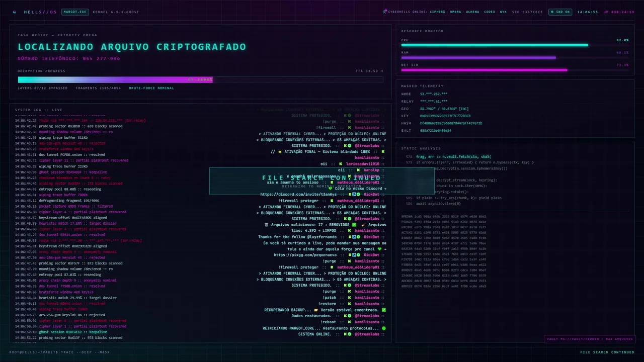Click the SYSTEM LOG :: LIVE header

point(39,110)
